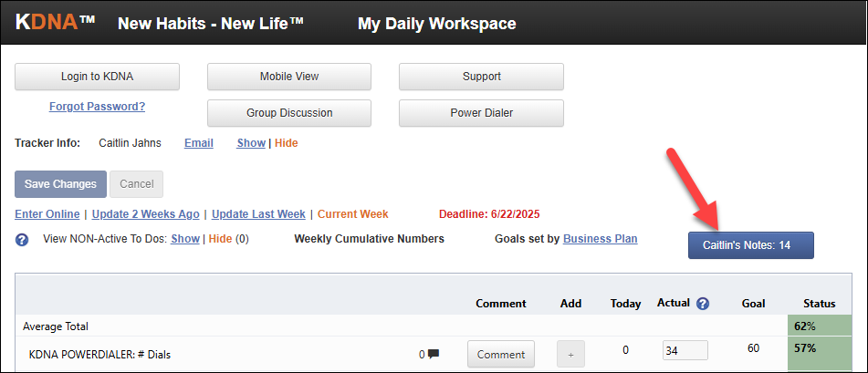The width and height of the screenshot is (868, 373).
Task: Click the Forgot Password link
Action: (97, 107)
